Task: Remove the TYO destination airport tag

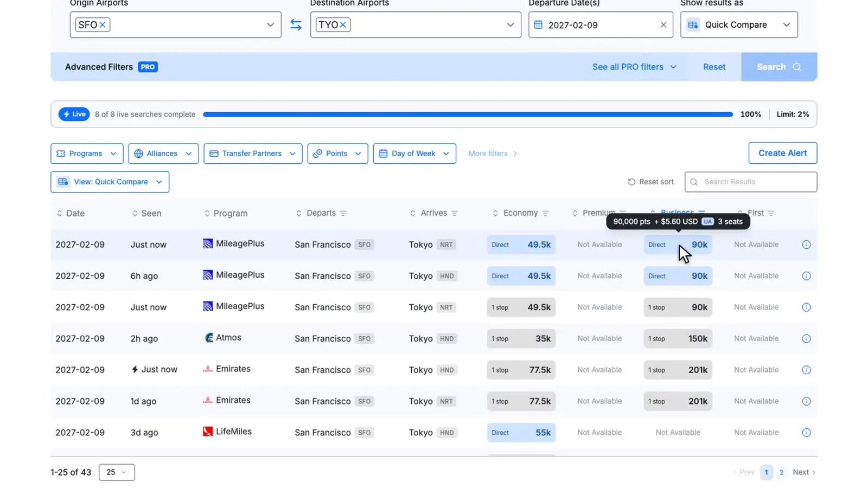Action: [x=343, y=25]
